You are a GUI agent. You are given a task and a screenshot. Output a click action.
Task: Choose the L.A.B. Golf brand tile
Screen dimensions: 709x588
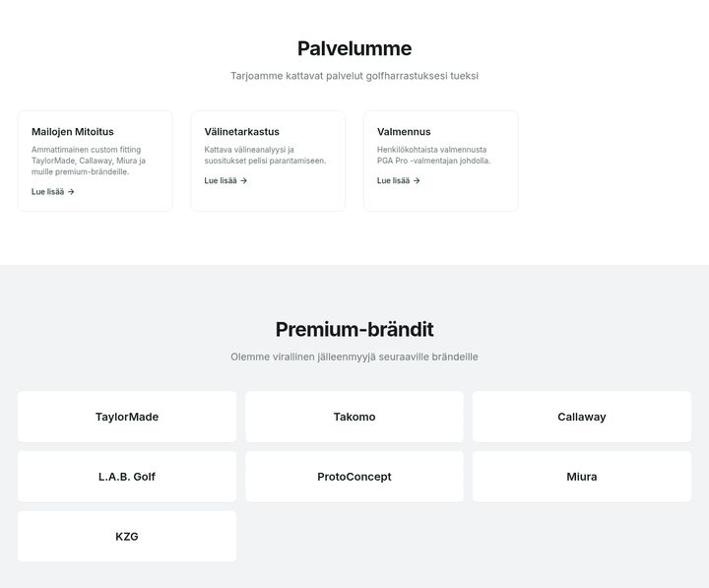tap(127, 477)
